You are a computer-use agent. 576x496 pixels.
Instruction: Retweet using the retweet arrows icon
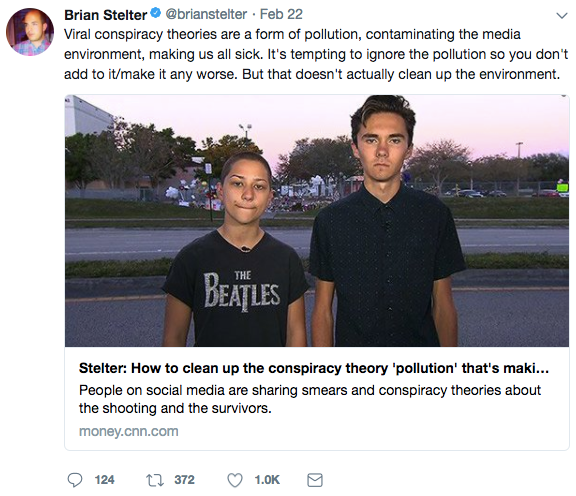point(155,480)
